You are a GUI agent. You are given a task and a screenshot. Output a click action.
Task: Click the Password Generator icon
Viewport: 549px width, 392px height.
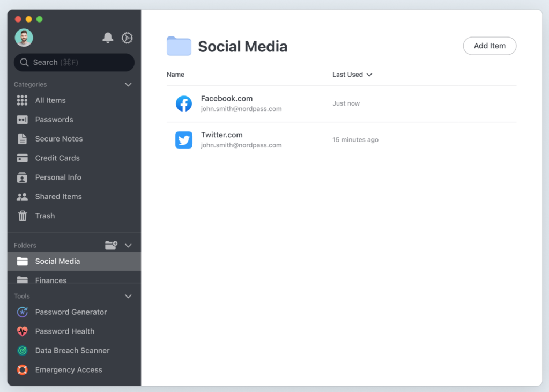pos(23,312)
